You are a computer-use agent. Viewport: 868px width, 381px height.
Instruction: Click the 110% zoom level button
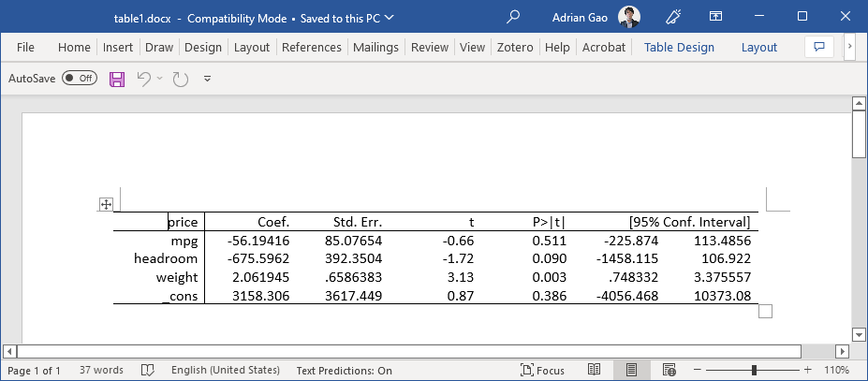tap(836, 371)
